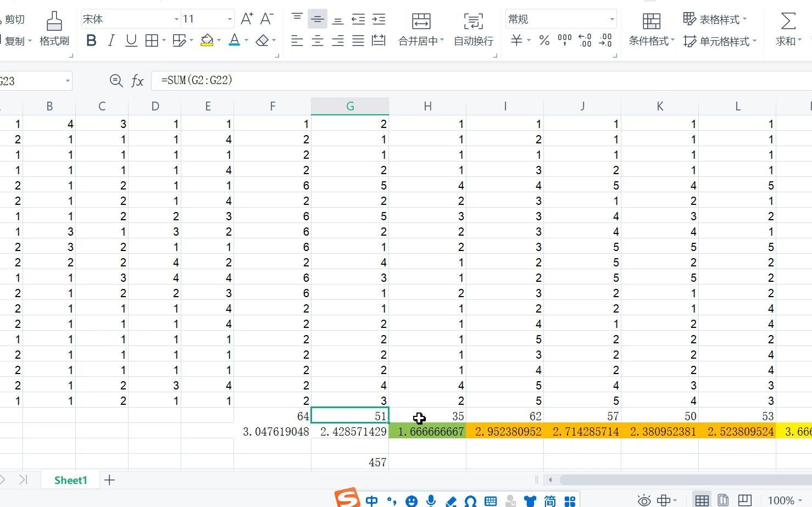Click the zoom/search icon beside fx
This screenshot has width=812, height=507.
pyautogui.click(x=116, y=81)
